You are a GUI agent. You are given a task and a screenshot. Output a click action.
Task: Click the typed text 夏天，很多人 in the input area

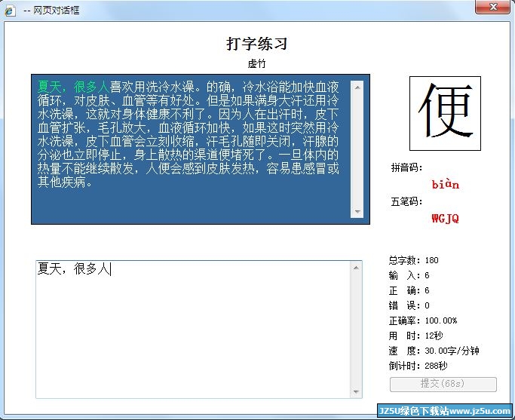[x=74, y=268]
